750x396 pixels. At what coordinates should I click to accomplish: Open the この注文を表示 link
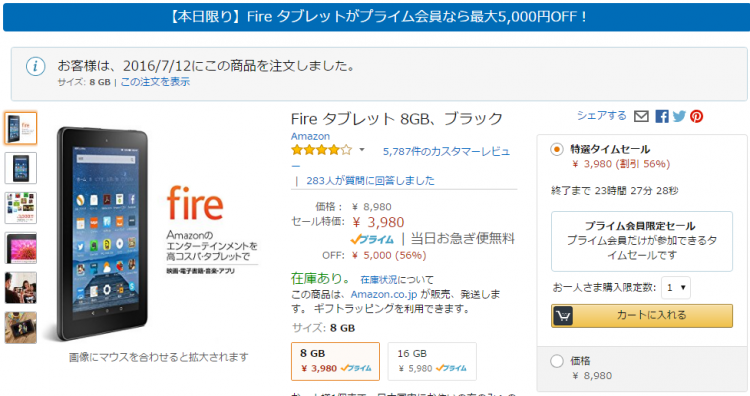[x=155, y=82]
